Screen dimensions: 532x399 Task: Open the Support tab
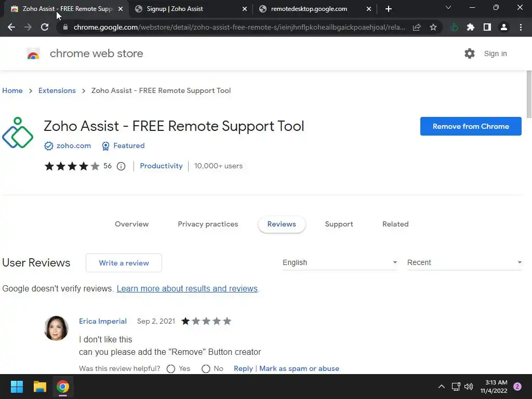(339, 224)
